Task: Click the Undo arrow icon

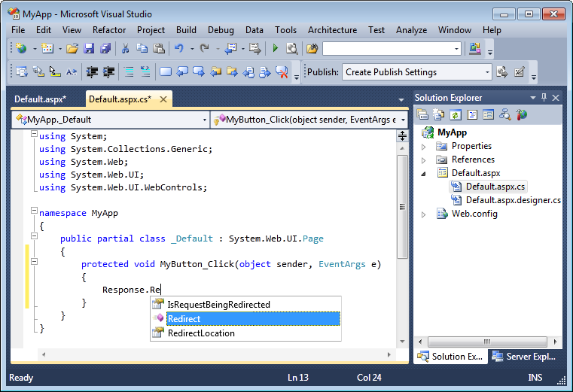Action: pos(178,48)
